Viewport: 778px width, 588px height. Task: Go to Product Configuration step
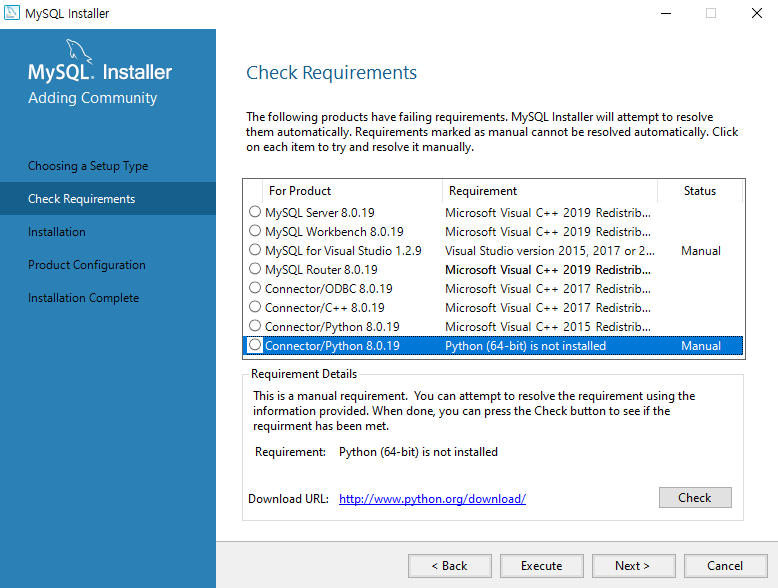87,265
